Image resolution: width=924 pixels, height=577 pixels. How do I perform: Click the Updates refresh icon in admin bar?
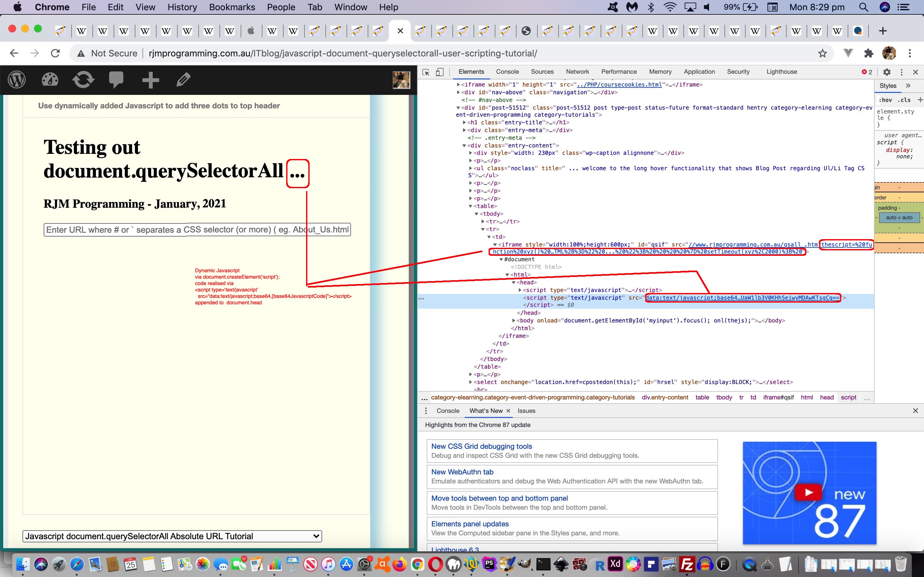tap(82, 80)
